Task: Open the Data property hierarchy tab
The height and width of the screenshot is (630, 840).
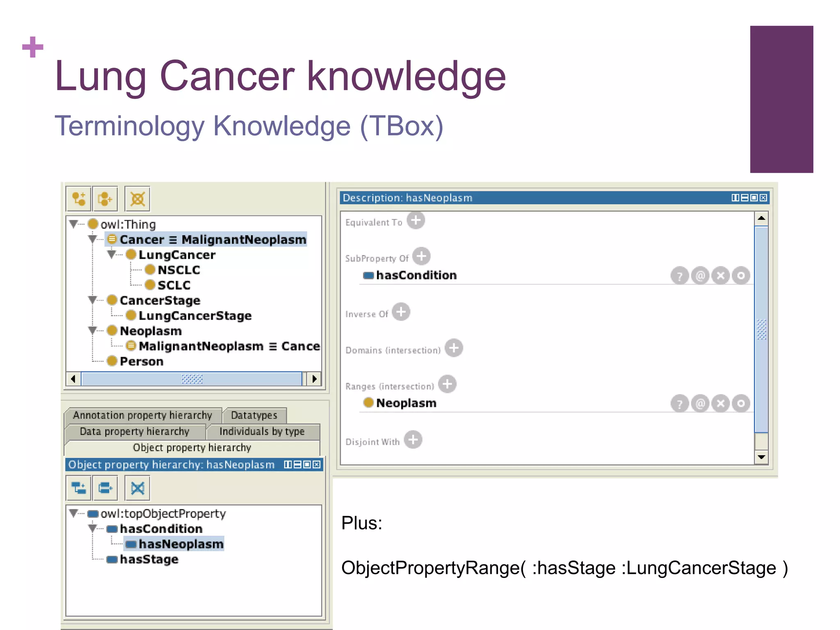Action: point(135,431)
